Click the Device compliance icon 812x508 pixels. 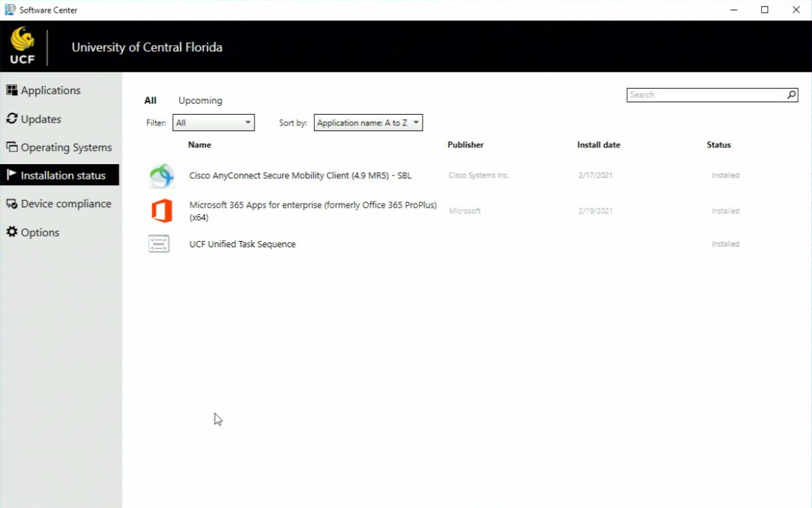[11, 204]
